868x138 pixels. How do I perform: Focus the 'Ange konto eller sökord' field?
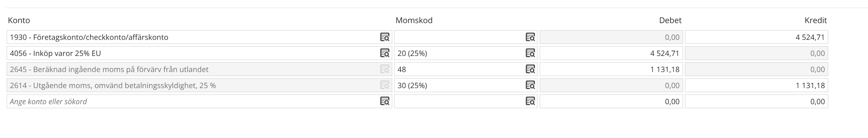[x=192, y=101]
